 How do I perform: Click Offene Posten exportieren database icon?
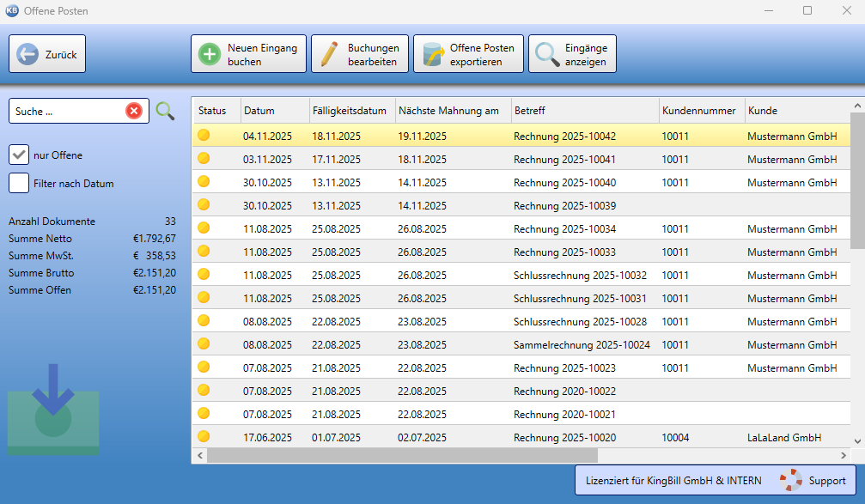pyautogui.click(x=432, y=54)
